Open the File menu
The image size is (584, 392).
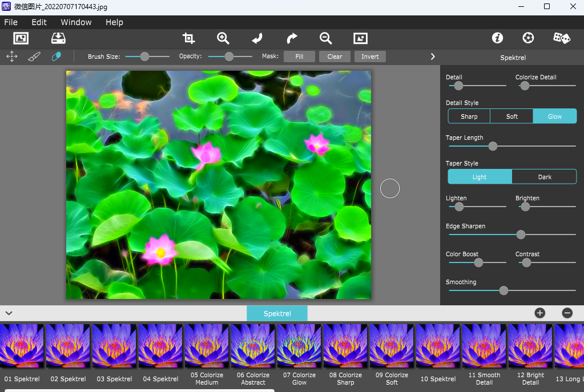[x=11, y=22]
